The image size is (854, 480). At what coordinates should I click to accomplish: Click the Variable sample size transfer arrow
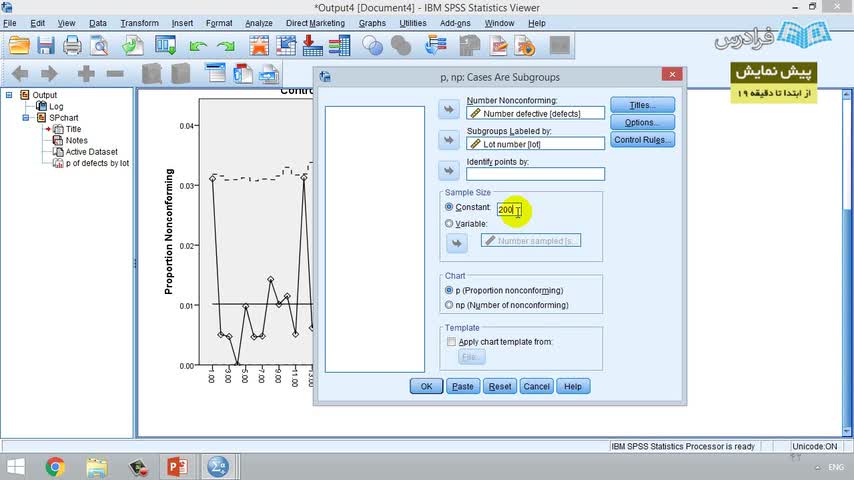pyautogui.click(x=457, y=243)
